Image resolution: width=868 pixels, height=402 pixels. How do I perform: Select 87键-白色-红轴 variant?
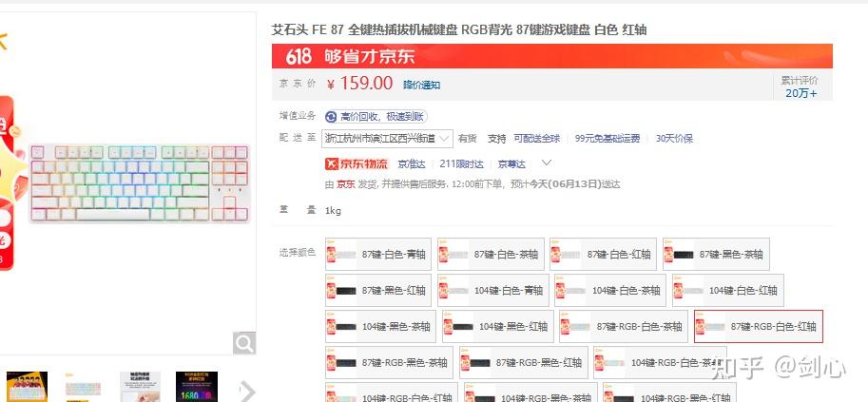[604, 254]
